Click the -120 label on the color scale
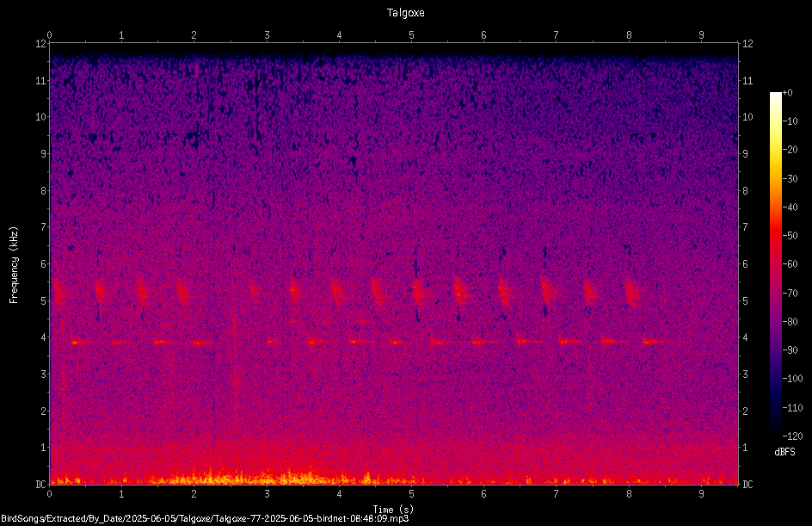The image size is (812, 526). [x=792, y=436]
